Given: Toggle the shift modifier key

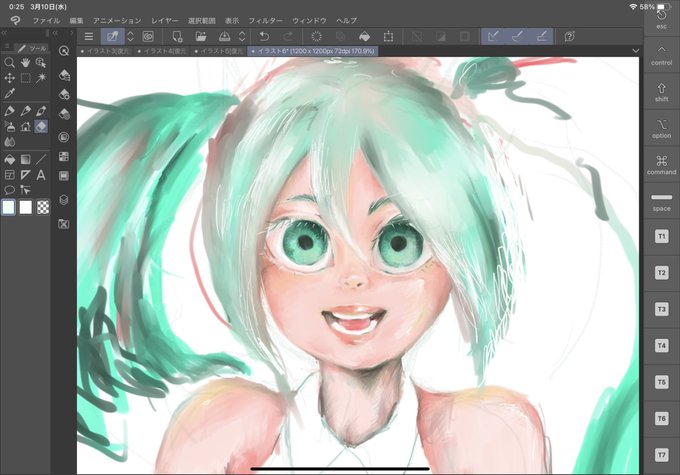Looking at the screenshot, I should click(x=661, y=92).
